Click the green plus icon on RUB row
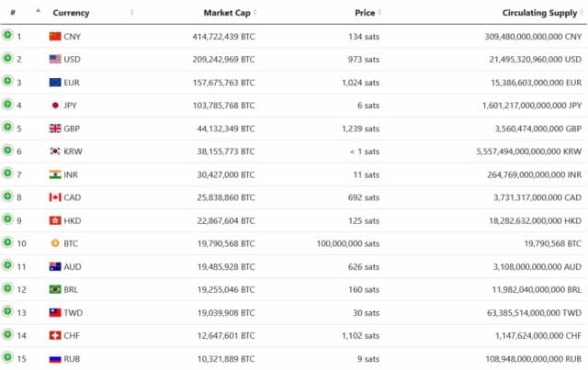Image resolution: width=588 pixels, height=370 pixels. coord(7,357)
